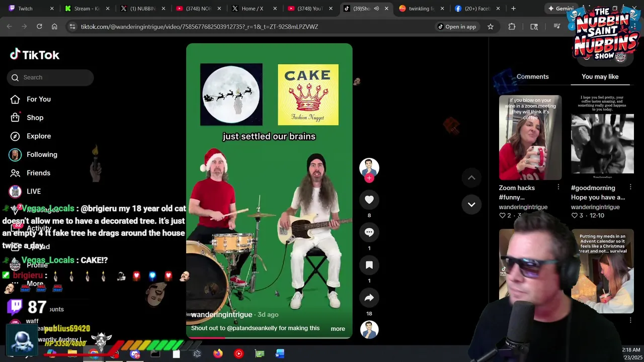The image size is (644, 362).
Task: Open the Advent calendar meds video thumbnail
Action: coord(602,271)
